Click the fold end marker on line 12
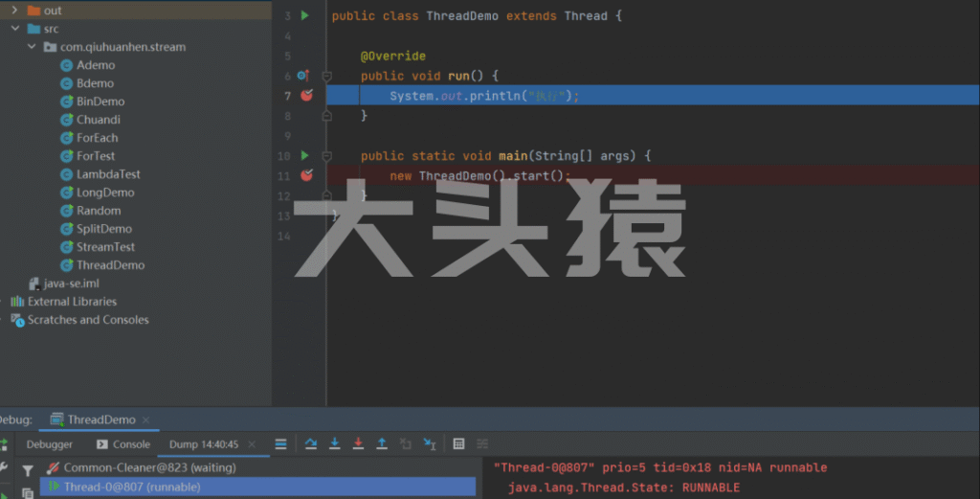Screen dimensions: 980x499 326,195
